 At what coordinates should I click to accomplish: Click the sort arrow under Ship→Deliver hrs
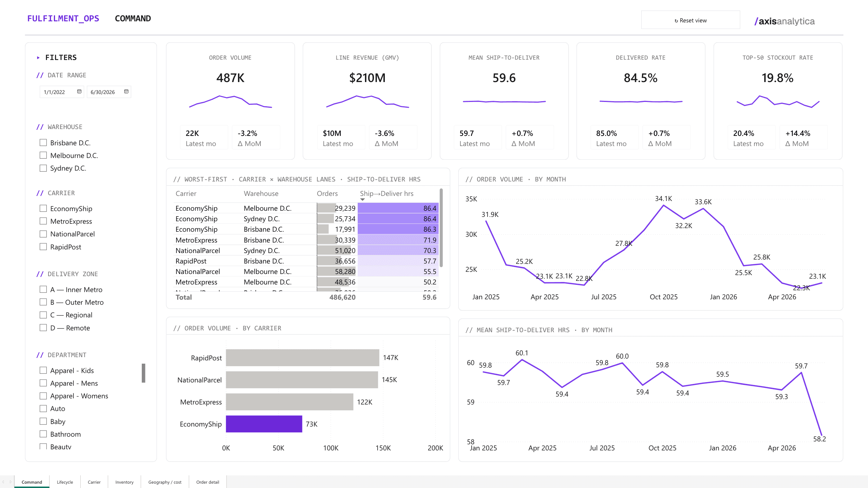[362, 200]
